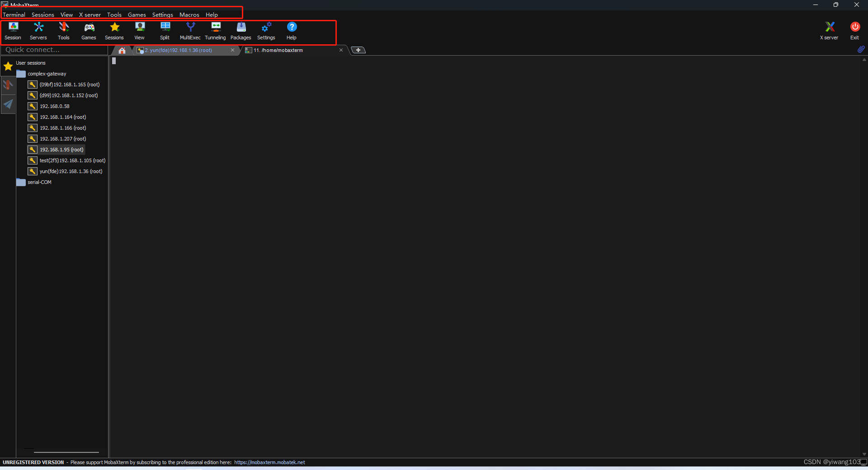The image size is (868, 470).
Task: Open the Tools toolbar icon
Action: click(64, 31)
